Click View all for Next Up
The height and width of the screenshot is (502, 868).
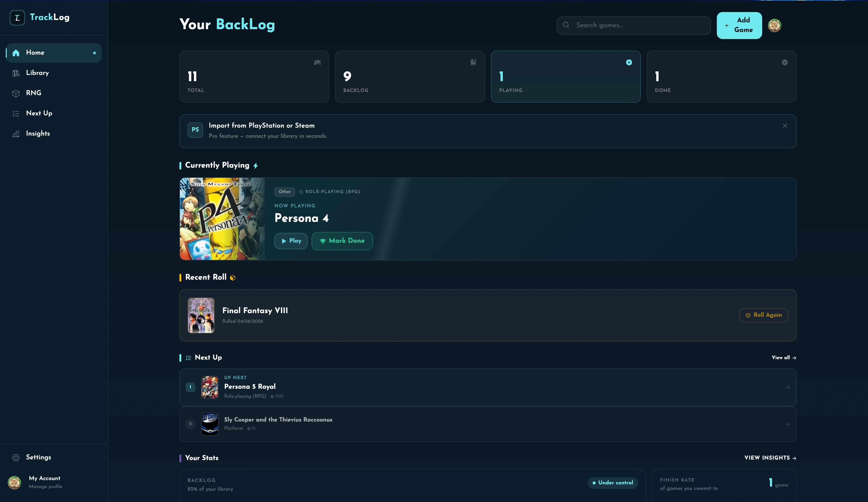tap(784, 358)
